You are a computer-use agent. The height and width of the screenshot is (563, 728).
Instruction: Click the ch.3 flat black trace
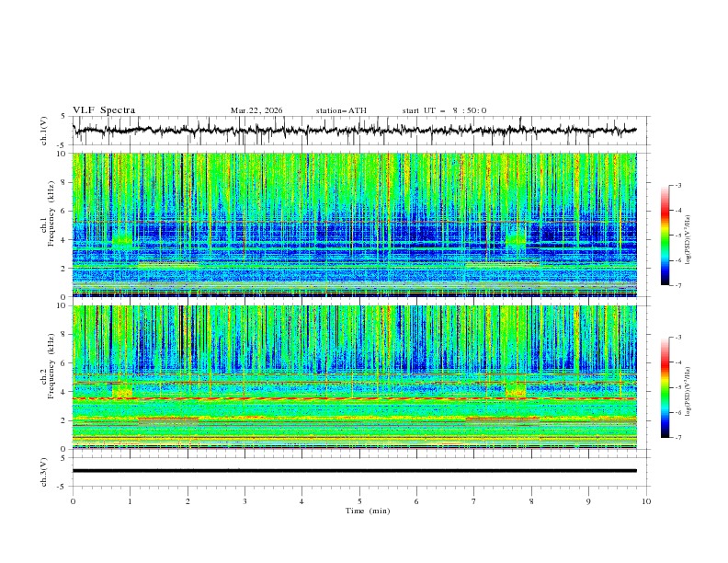click(355, 471)
